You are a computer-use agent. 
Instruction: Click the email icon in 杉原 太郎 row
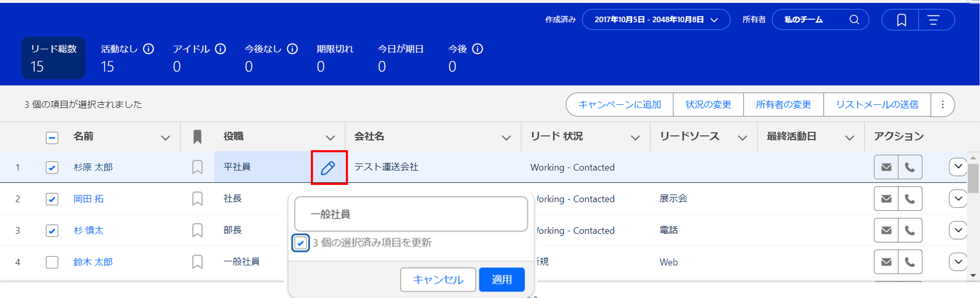[x=886, y=167]
